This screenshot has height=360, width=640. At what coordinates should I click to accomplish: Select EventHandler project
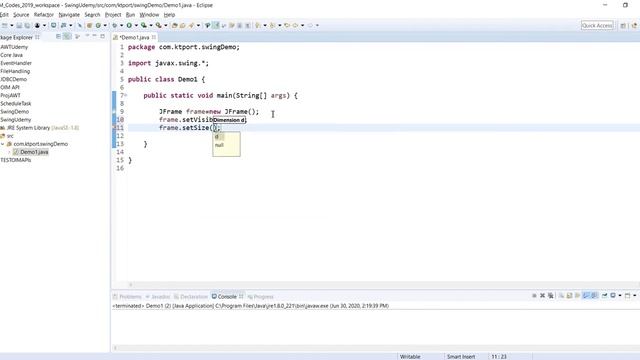pos(16,63)
